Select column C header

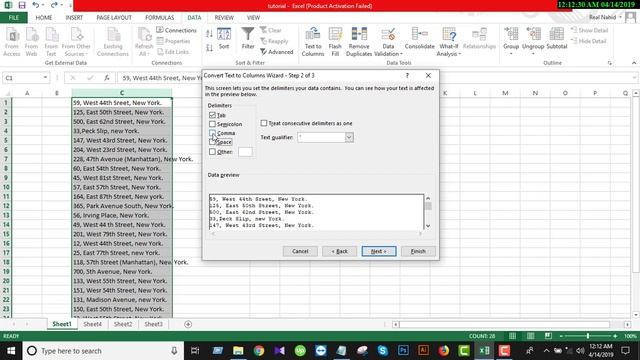[x=122, y=93]
